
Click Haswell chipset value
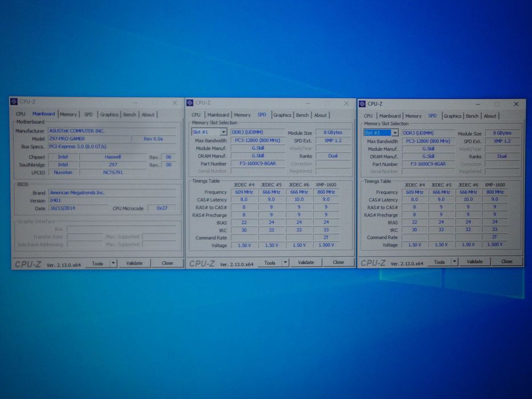[113, 157]
